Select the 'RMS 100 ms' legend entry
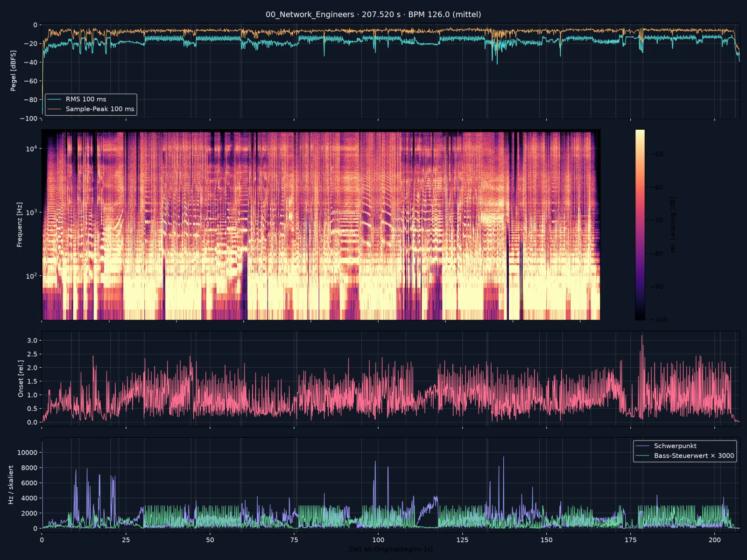This screenshot has width=747, height=560. coord(86,99)
